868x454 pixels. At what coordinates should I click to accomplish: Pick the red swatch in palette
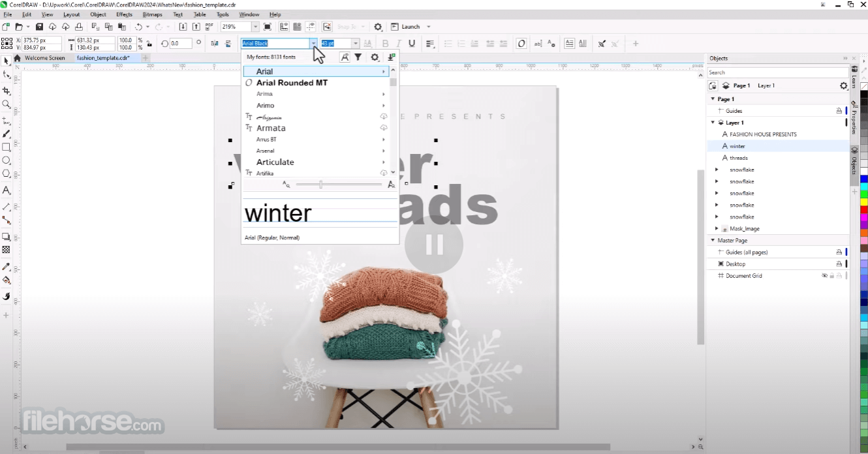click(x=863, y=209)
